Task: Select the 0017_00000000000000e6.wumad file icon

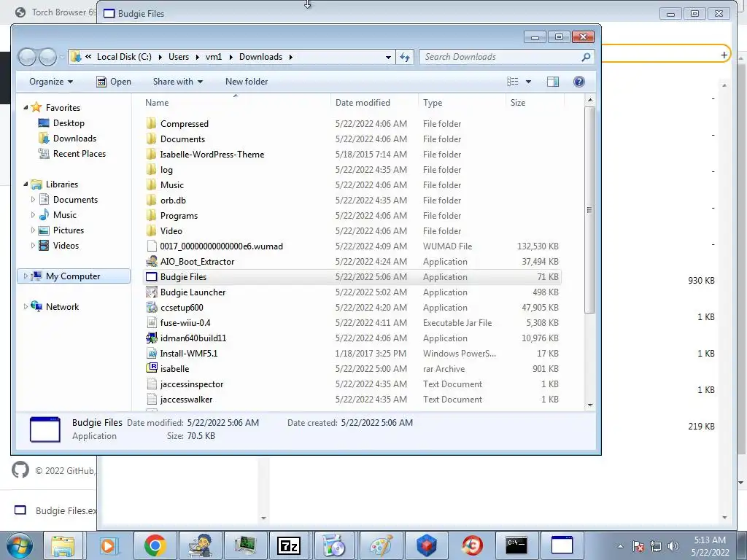Action: (152, 246)
